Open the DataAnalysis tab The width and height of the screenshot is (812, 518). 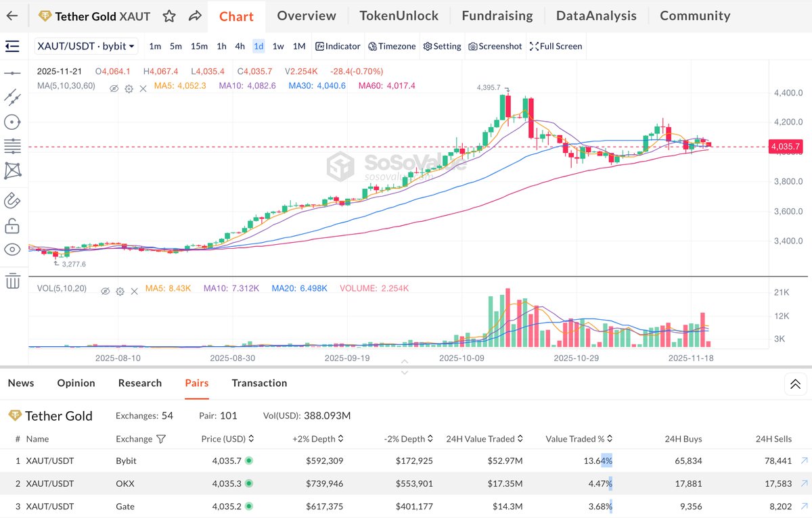click(596, 16)
